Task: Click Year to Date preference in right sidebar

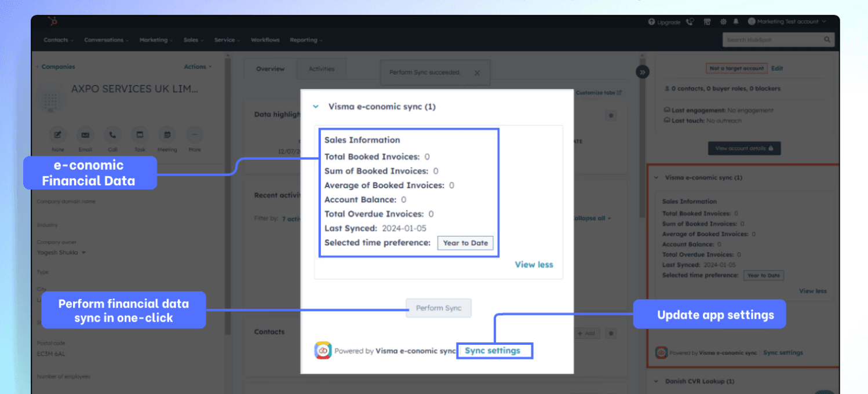Action: (x=763, y=275)
